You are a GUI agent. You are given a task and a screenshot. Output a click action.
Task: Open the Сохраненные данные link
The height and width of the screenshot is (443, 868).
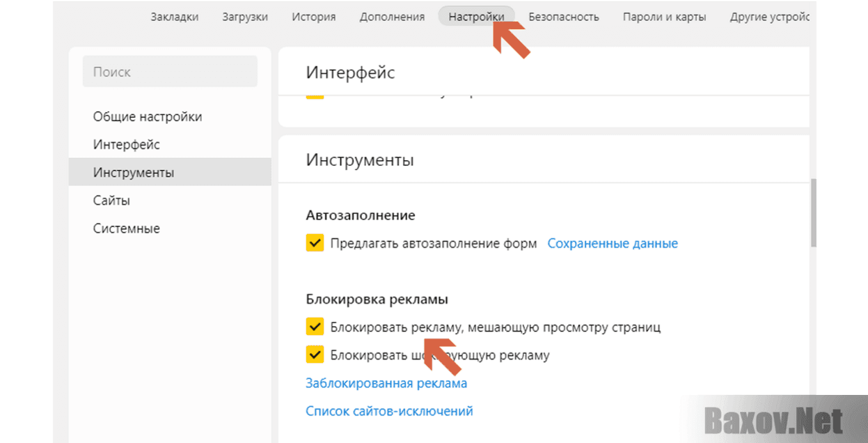tap(612, 243)
